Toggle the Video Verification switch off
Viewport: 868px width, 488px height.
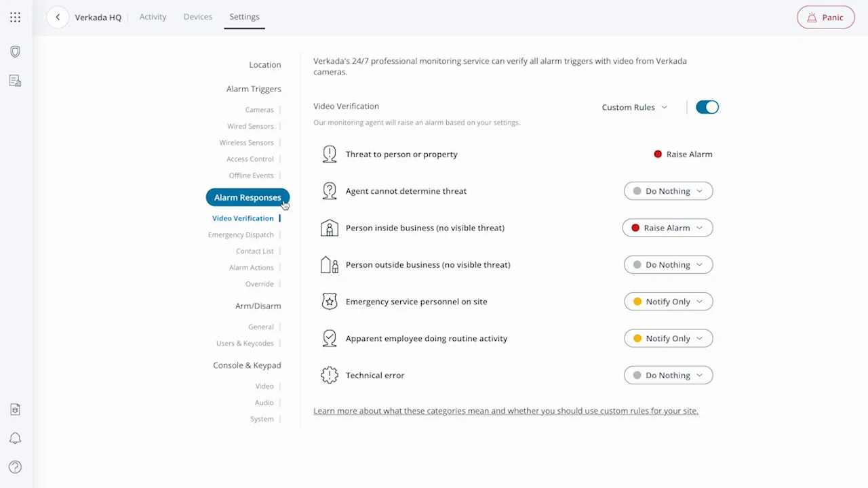(x=707, y=107)
